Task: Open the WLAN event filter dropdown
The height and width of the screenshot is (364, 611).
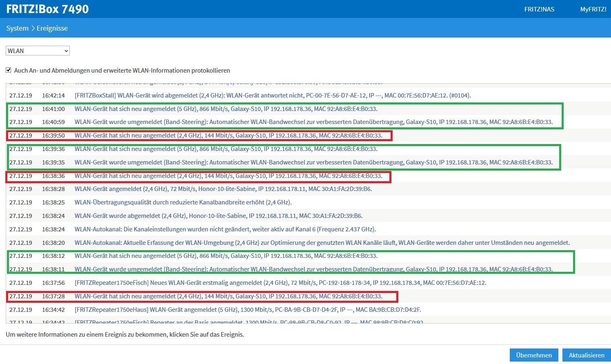Action: point(38,51)
